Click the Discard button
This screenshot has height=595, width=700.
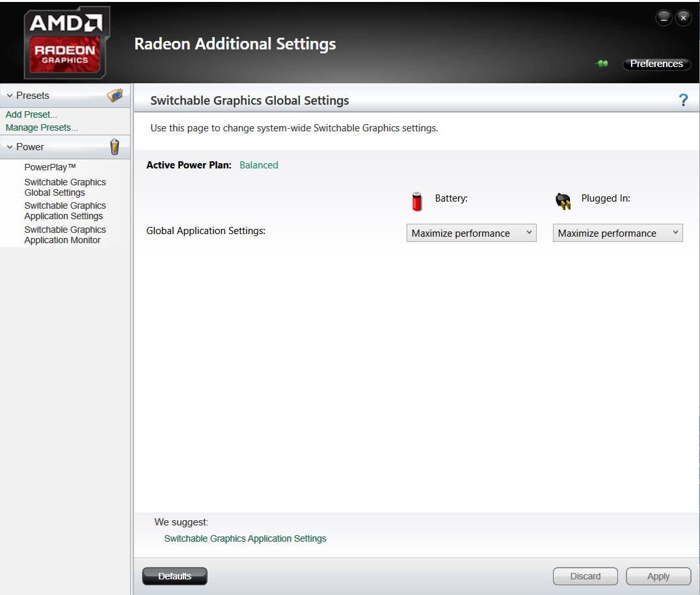(586, 576)
